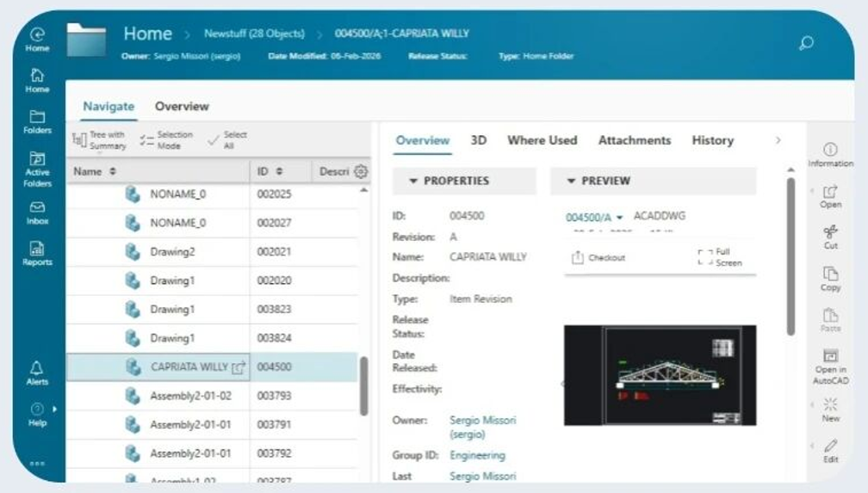Image resolution: width=868 pixels, height=493 pixels.
Task: Click the Open command icon
Action: 830,192
